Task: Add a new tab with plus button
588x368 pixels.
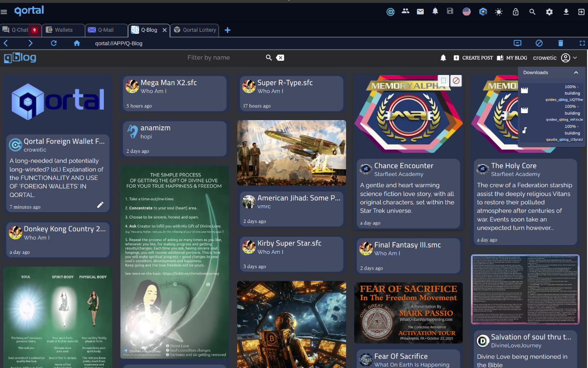Action: 227,30
